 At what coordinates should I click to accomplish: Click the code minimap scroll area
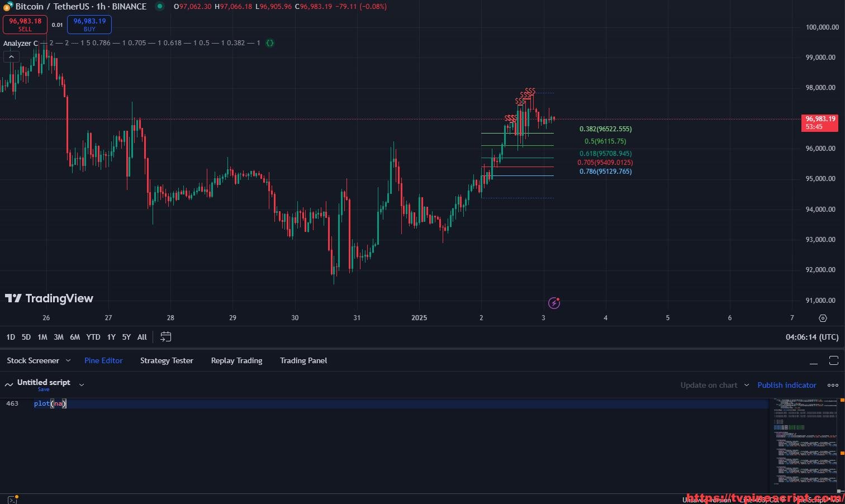pos(805,441)
